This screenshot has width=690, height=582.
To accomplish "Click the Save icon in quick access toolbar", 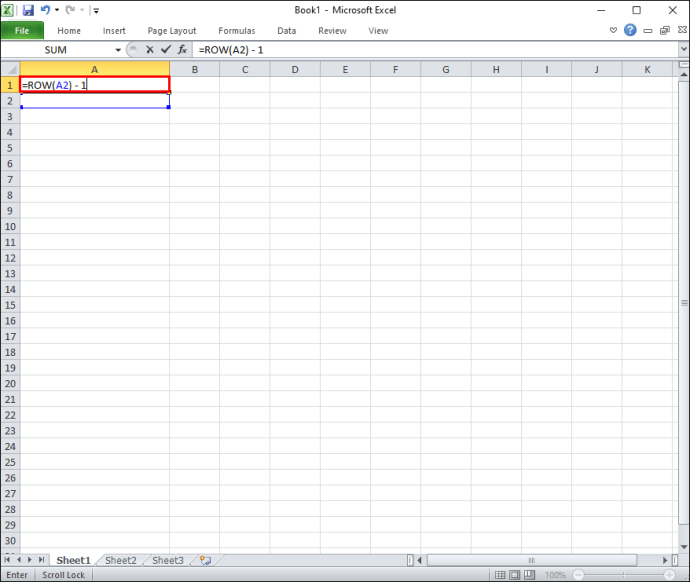I will tap(28, 10).
